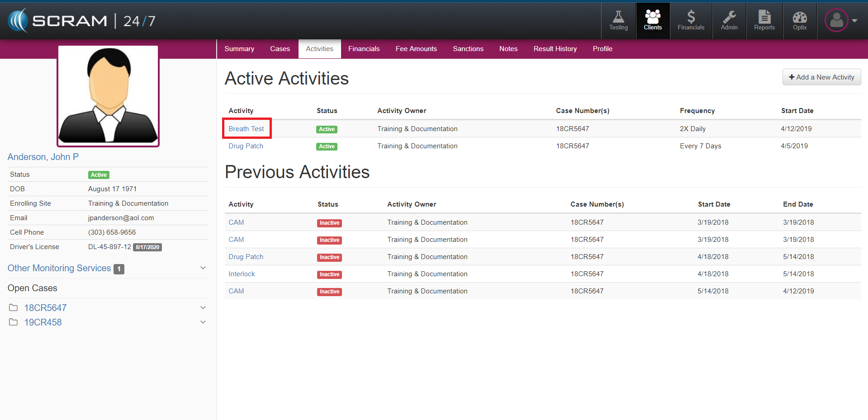Open the Breath Test activity link

(x=246, y=129)
